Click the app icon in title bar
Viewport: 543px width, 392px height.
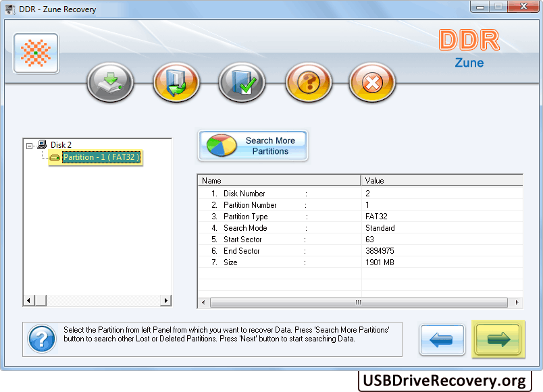click(10, 9)
